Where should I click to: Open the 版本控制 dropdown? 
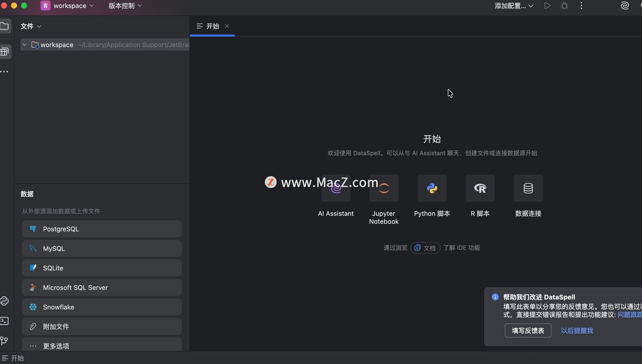tap(125, 6)
